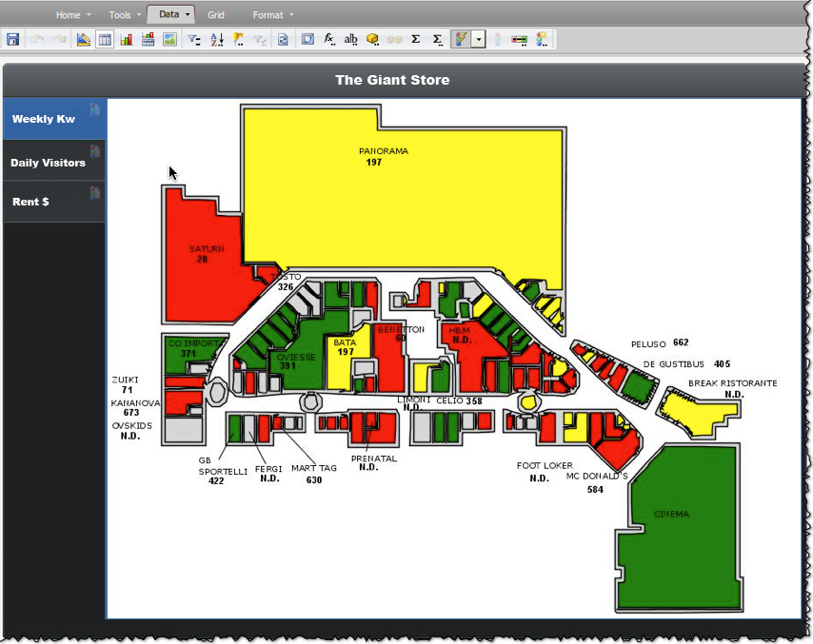This screenshot has width=813, height=644.
Task: Click the ZUIKI label
Action: tap(125, 380)
